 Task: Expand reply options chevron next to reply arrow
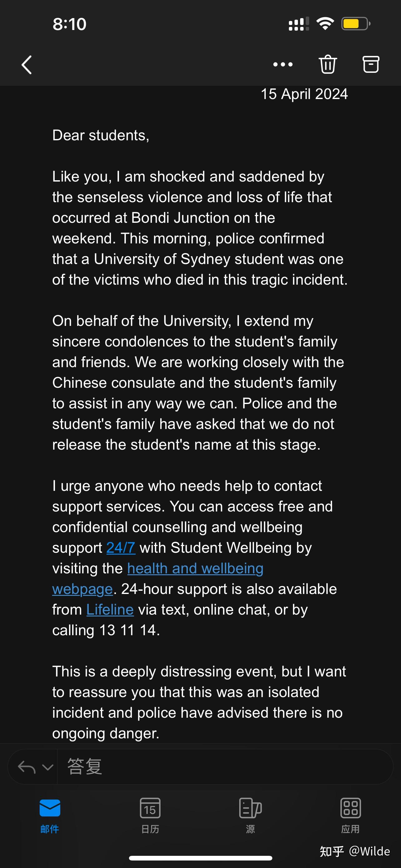(x=48, y=767)
